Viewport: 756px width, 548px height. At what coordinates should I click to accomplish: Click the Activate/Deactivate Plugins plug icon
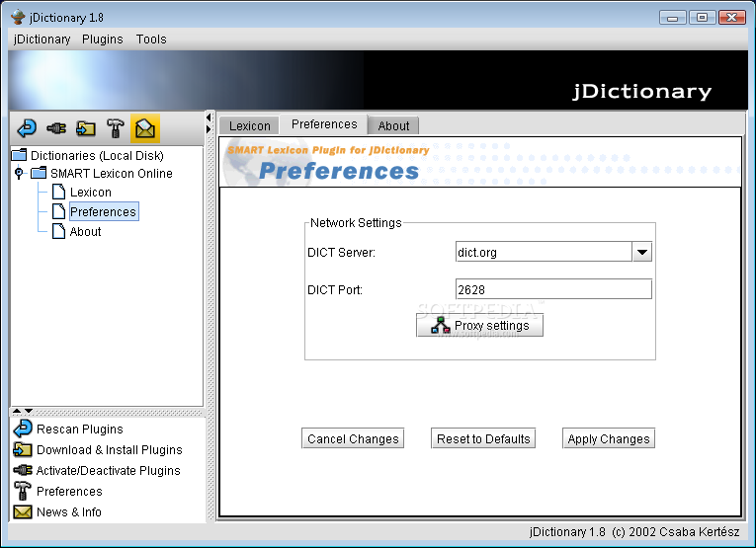pyautogui.click(x=23, y=470)
